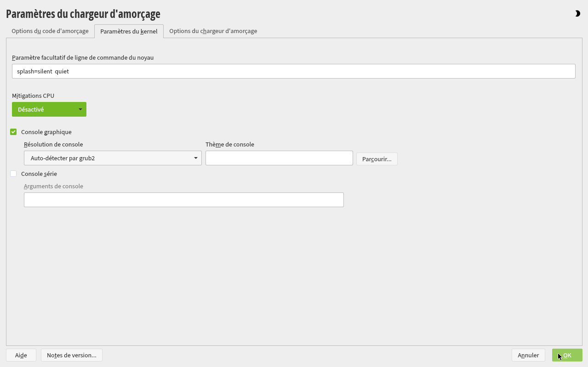This screenshot has width=588, height=367.
Task: Open the Mitigations CPU dropdown
Action: click(x=49, y=109)
